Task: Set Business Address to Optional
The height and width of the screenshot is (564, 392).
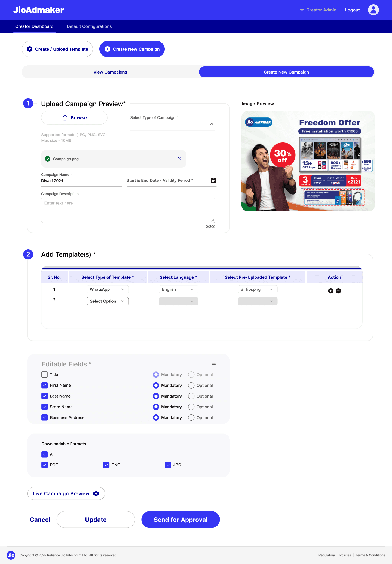Action: point(191,417)
